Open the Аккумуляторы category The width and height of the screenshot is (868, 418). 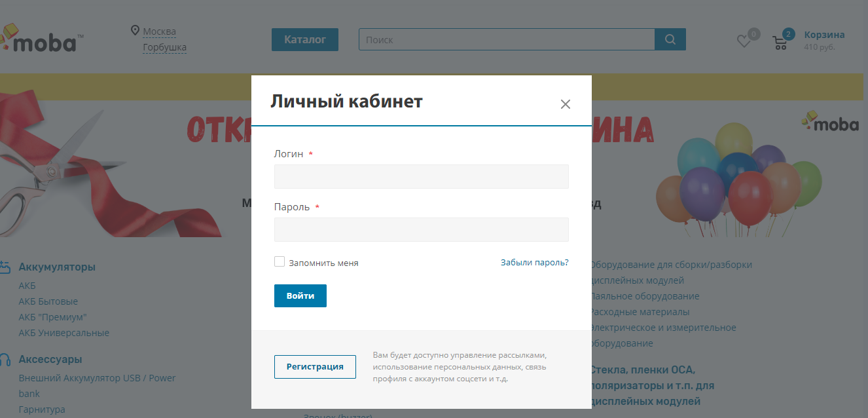[x=57, y=267]
